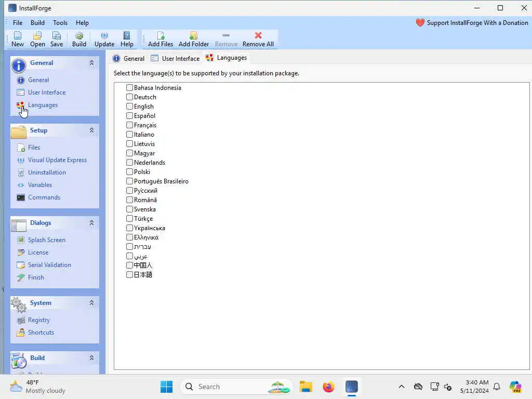Launch Firefox from the taskbar

click(328, 387)
